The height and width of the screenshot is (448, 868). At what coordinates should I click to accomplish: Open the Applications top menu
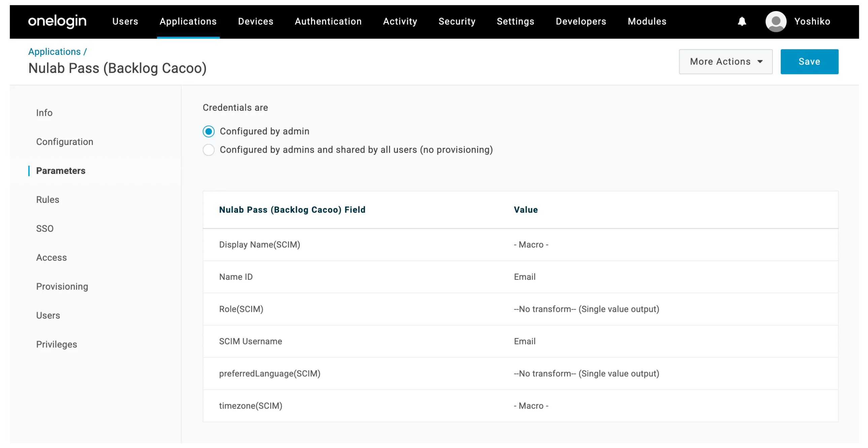[188, 22]
